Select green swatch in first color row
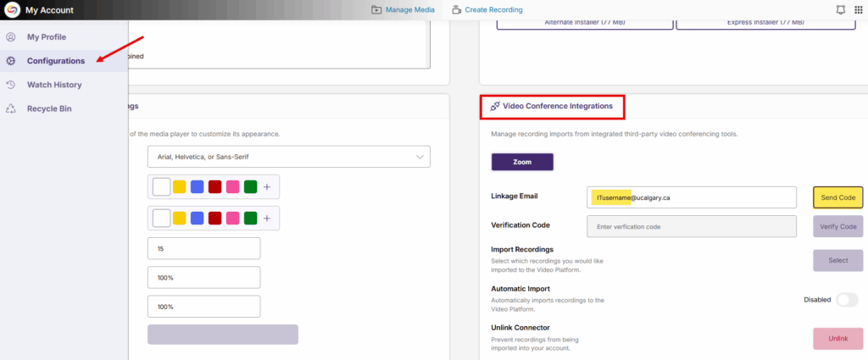 click(250, 187)
